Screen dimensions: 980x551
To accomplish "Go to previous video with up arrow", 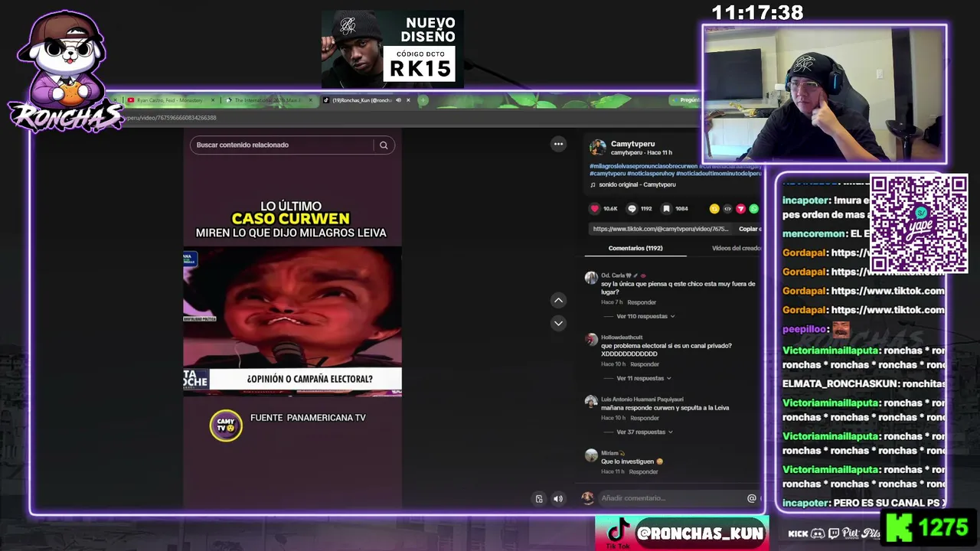I will pyautogui.click(x=558, y=301).
